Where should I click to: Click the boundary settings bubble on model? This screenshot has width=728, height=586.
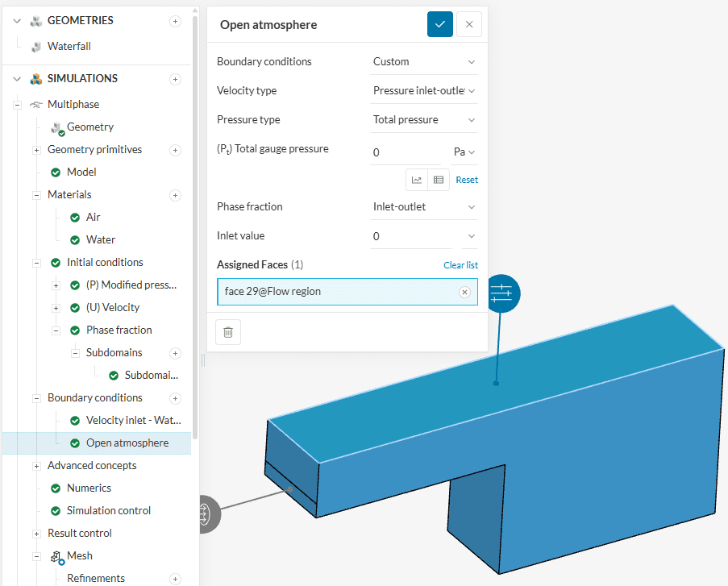501,293
